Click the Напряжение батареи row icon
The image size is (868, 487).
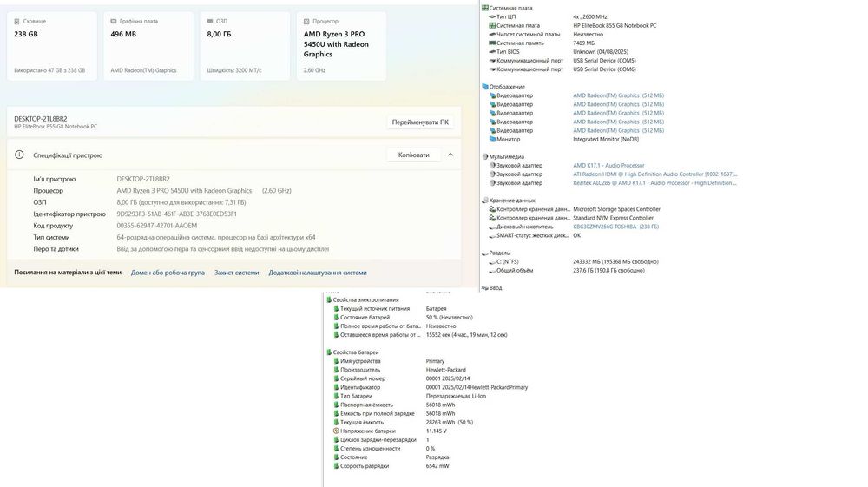pyautogui.click(x=336, y=431)
